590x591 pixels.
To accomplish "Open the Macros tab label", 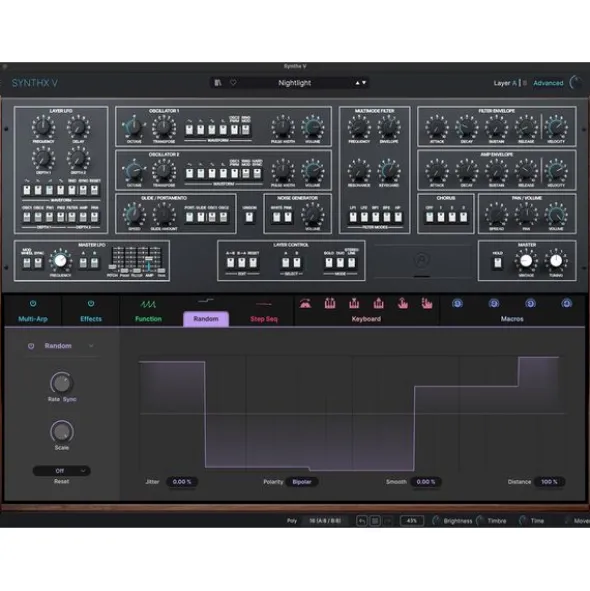I will pyautogui.click(x=512, y=319).
